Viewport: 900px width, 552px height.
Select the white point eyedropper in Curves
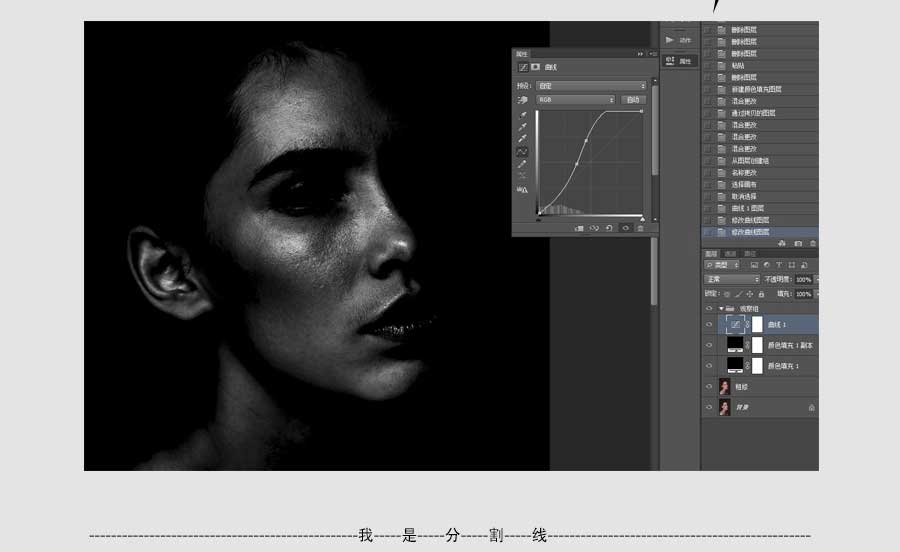pos(522,140)
